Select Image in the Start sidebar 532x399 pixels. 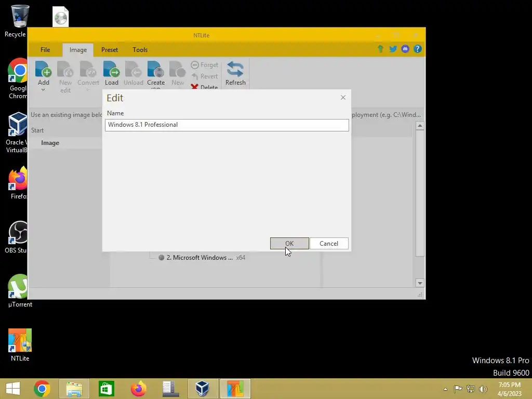tap(50, 143)
